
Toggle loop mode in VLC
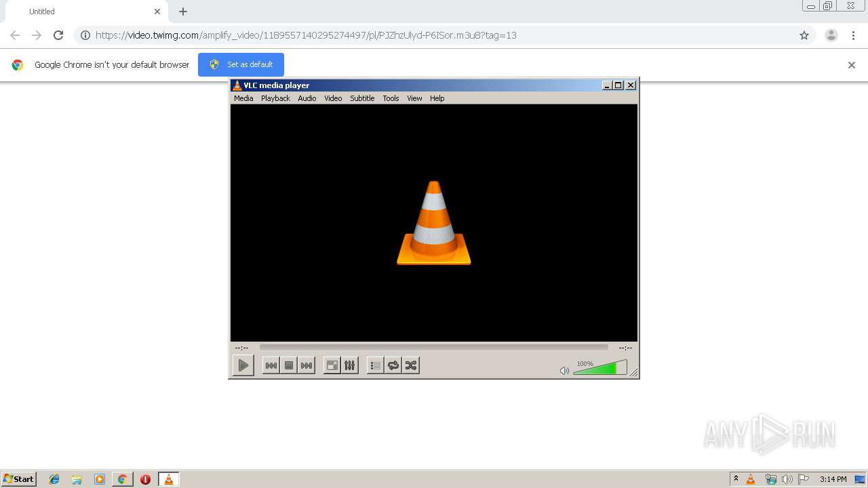[x=393, y=365]
